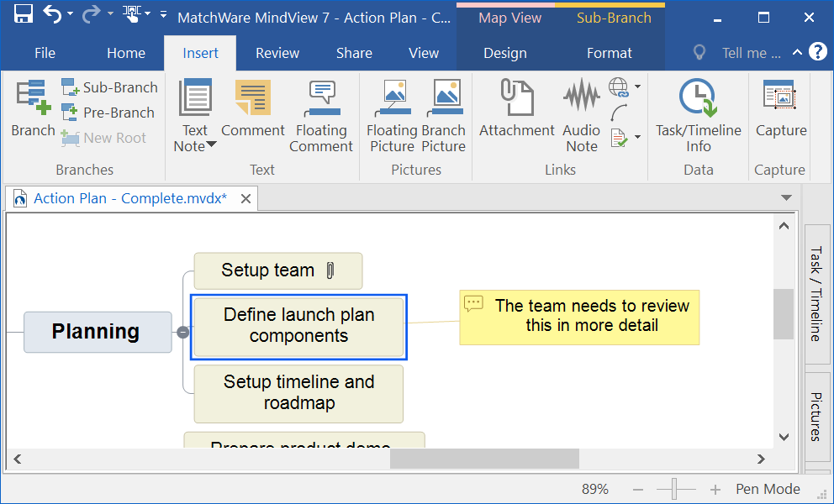
Task: Click the horizontal scrollbar left arrow
Action: 18,459
